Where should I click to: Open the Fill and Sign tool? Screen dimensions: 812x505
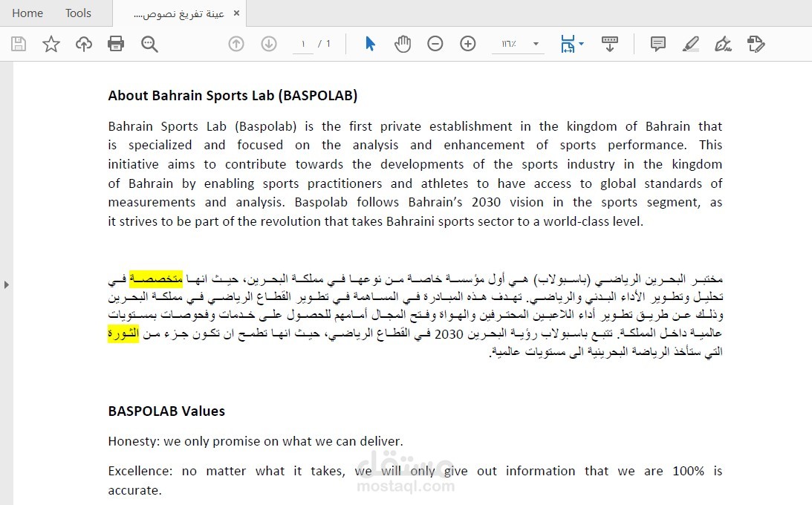pyautogui.click(x=723, y=44)
